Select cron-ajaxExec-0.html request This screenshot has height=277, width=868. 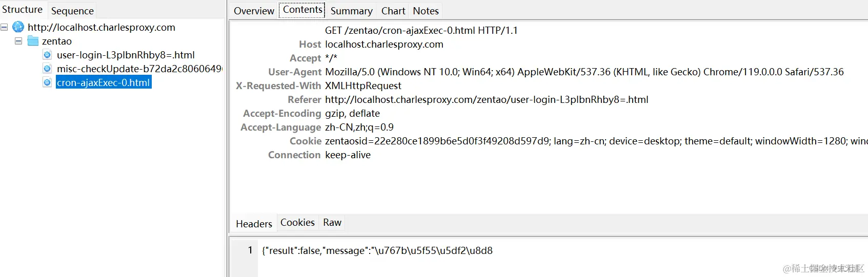click(x=104, y=82)
